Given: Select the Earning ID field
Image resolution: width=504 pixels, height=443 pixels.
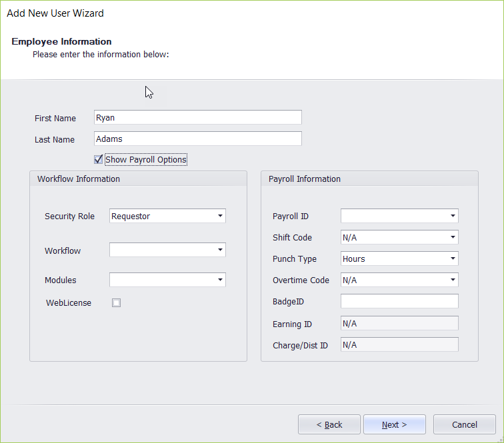Looking at the screenshot, I should point(399,323).
